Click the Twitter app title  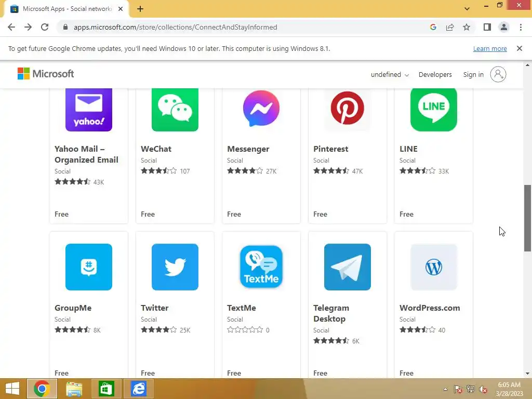(x=155, y=308)
